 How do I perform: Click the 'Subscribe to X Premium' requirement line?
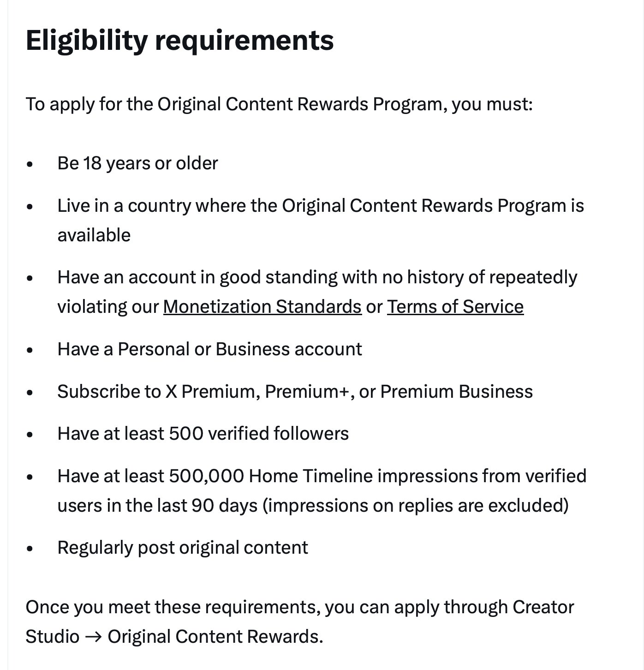tap(295, 392)
